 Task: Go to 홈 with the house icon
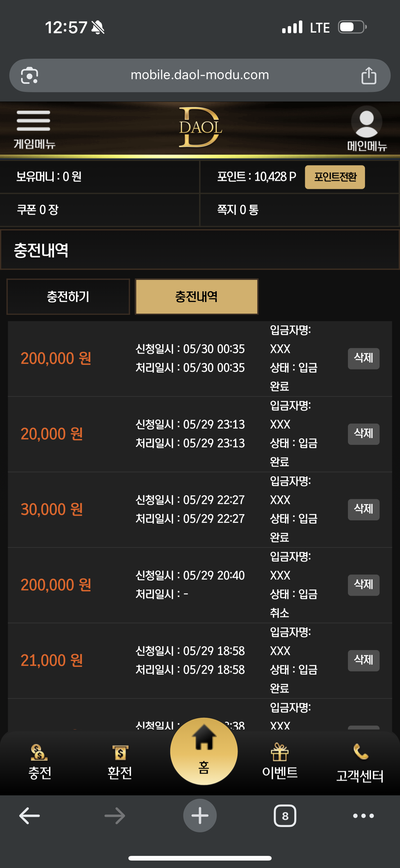pyautogui.click(x=204, y=751)
